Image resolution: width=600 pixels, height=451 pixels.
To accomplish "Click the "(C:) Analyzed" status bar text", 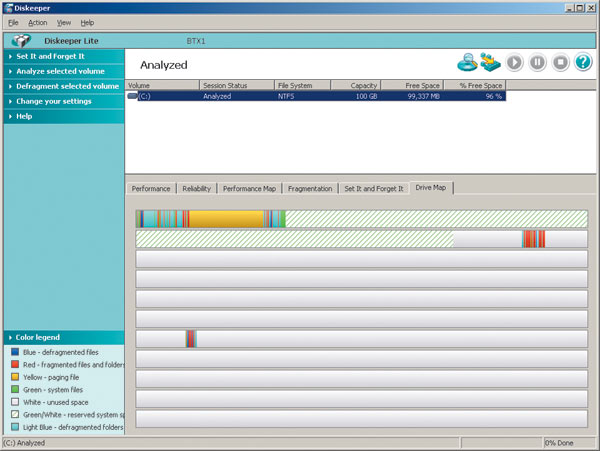I will [x=24, y=443].
